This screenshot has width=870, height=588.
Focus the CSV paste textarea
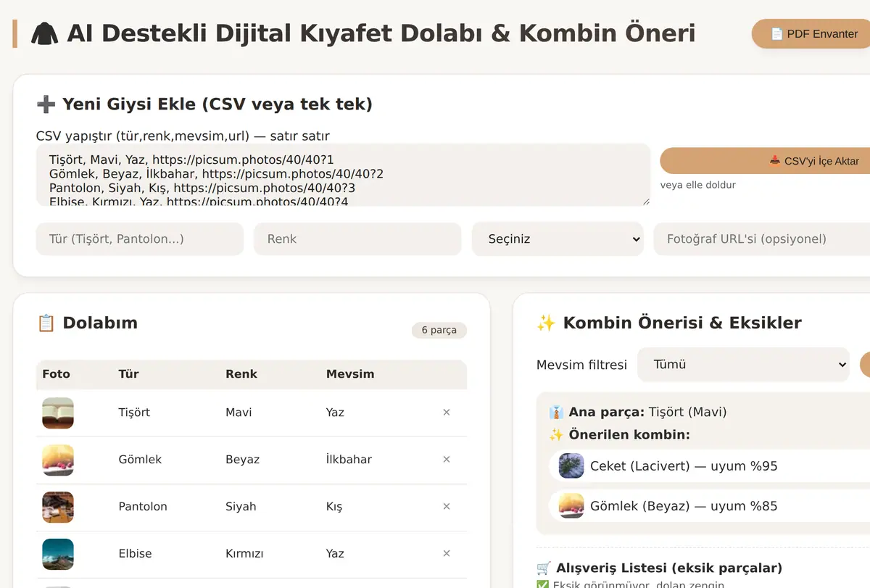pyautogui.click(x=343, y=175)
